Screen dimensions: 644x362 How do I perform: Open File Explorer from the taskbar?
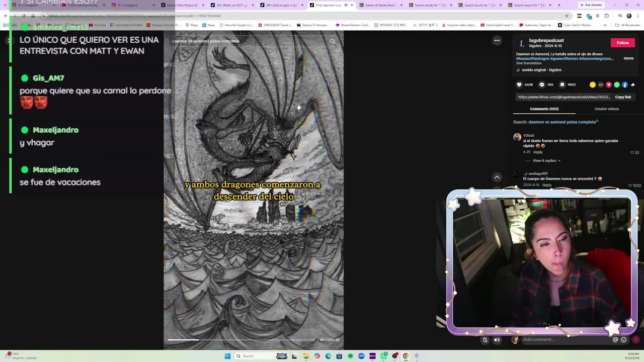(306, 356)
